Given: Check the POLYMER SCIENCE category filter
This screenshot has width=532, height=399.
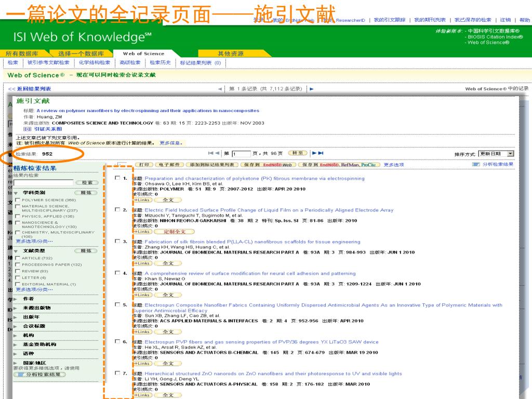Looking at the screenshot, I should (x=18, y=200).
